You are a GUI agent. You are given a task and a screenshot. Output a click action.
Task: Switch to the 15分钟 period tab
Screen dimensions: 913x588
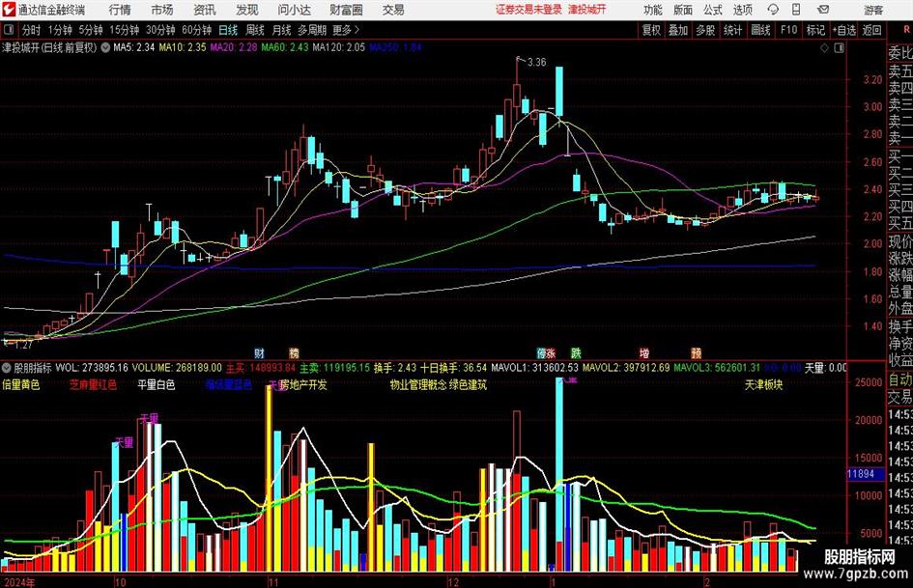coord(124,30)
